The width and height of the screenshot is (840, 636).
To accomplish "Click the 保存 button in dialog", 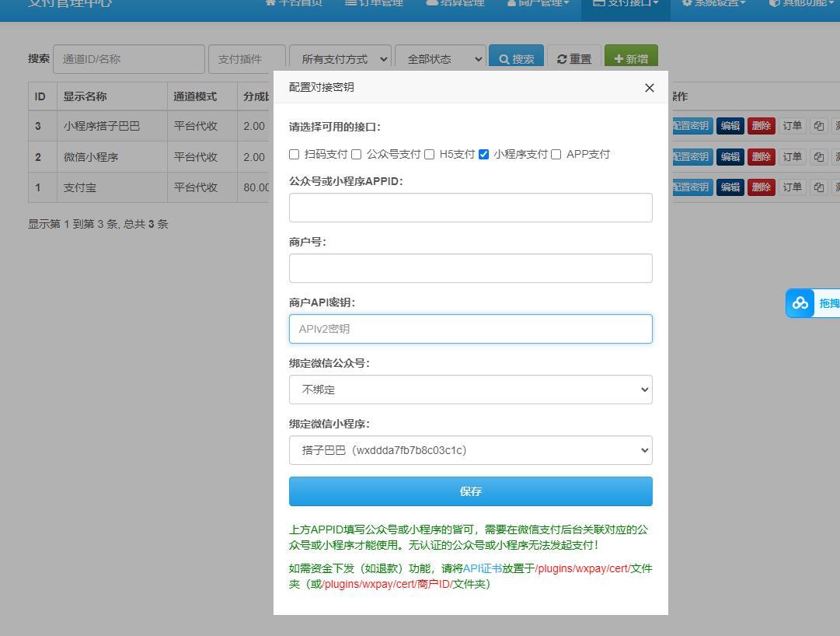I will tap(470, 491).
